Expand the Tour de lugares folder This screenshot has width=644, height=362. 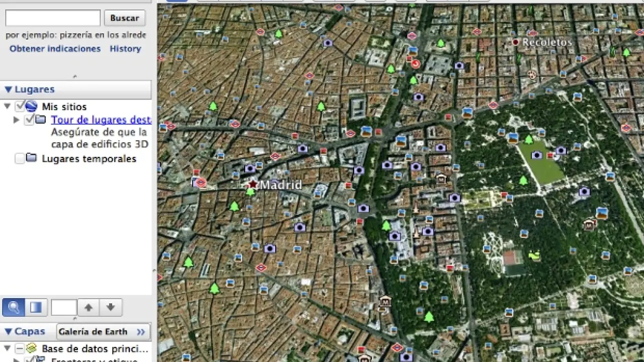(16, 120)
